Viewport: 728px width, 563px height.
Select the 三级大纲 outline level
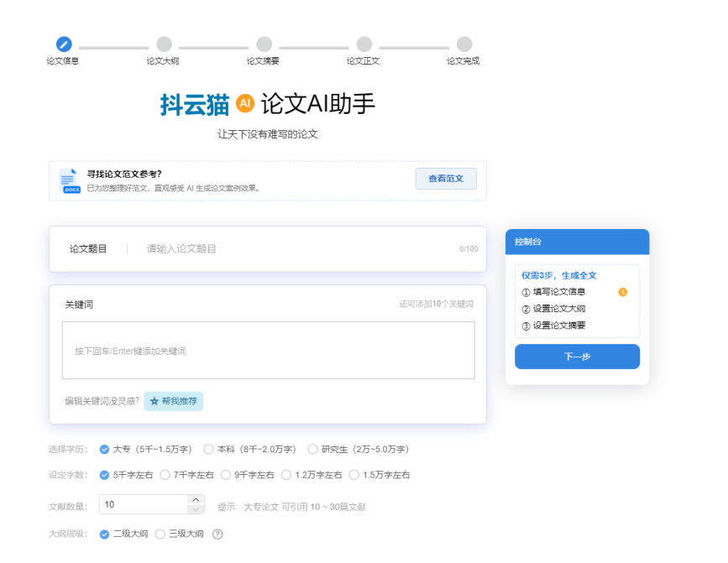[160, 534]
